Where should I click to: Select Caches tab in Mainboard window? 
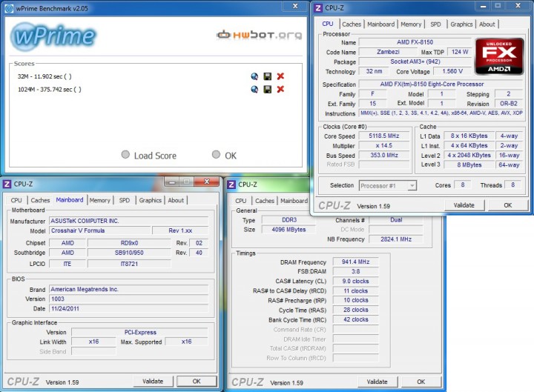point(40,200)
